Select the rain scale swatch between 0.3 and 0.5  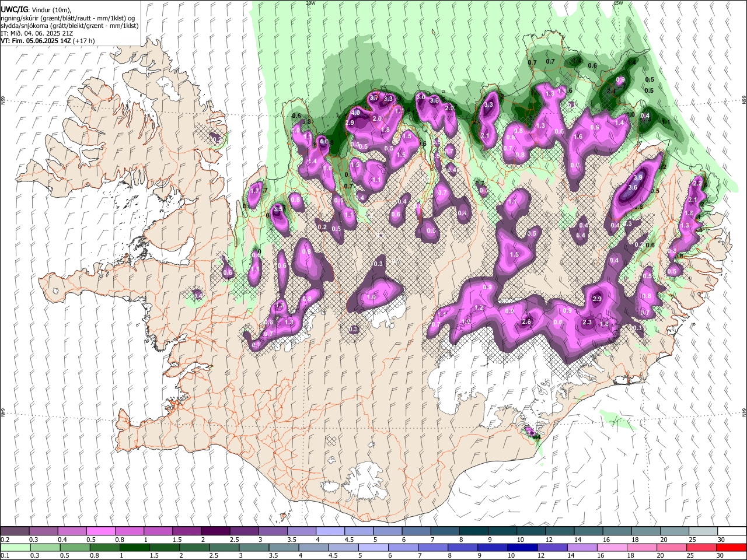click(x=45, y=547)
